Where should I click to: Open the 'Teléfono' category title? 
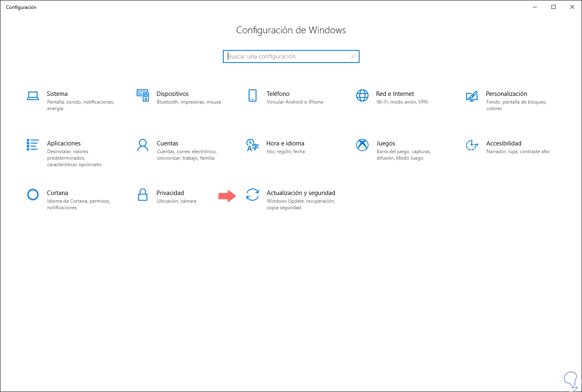278,94
